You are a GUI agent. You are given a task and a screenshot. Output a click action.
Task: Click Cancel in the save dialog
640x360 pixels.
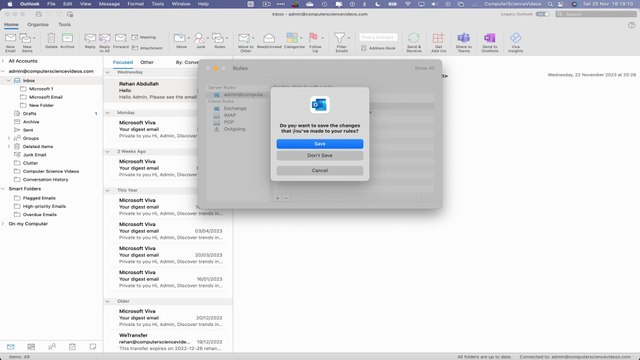(x=320, y=171)
